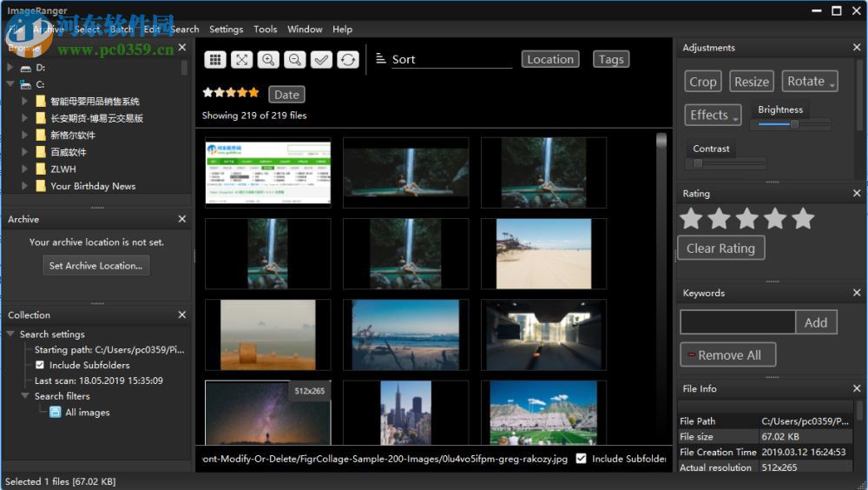Select the D: drive icon

point(25,68)
